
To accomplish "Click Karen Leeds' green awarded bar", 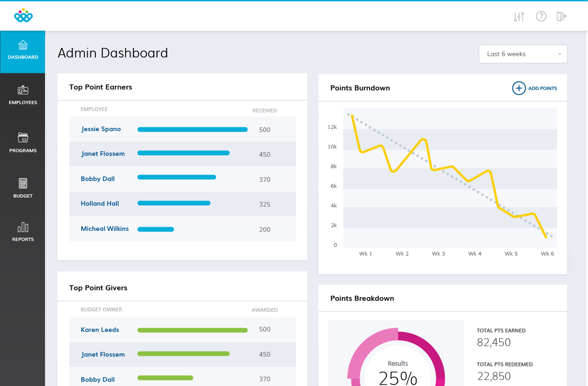I will (192, 330).
